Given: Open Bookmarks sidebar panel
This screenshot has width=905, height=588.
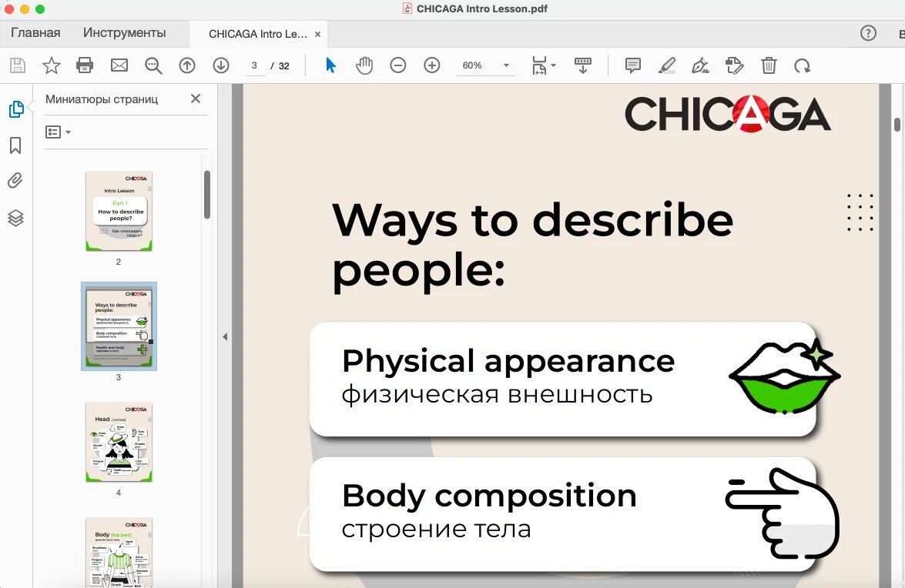Looking at the screenshot, I should click(x=15, y=145).
